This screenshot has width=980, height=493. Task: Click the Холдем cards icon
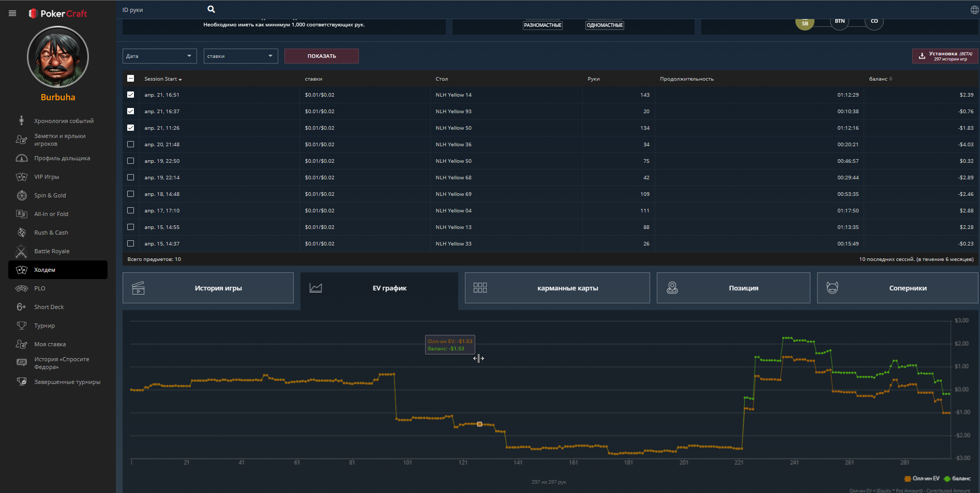point(21,270)
